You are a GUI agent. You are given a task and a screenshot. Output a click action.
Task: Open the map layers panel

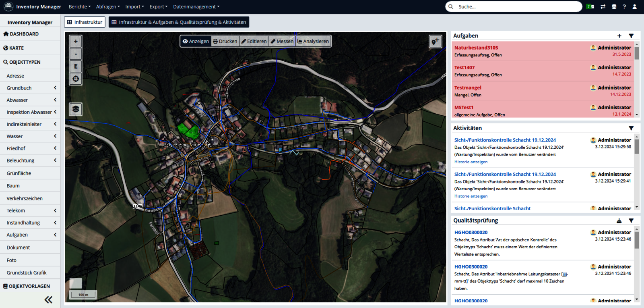76,109
